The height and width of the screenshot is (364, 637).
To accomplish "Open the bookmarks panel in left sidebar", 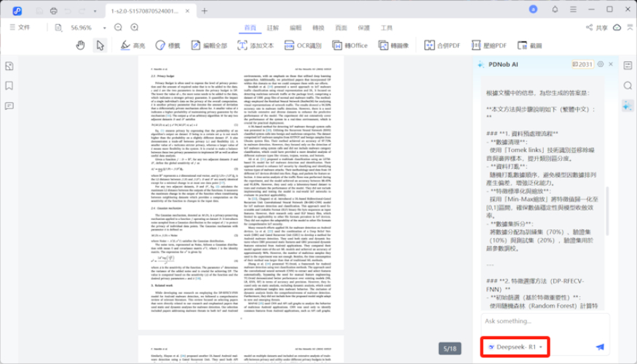I will [9, 85].
